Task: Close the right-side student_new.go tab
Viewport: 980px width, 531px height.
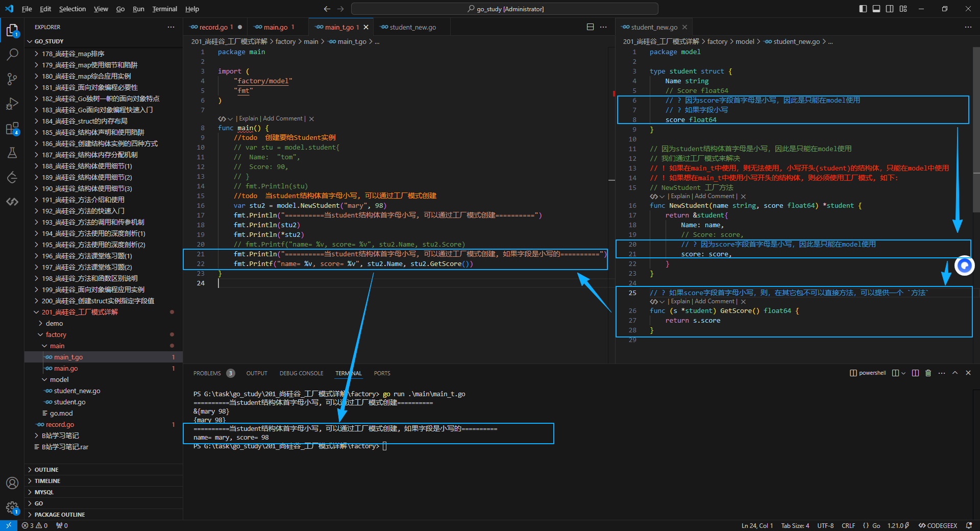Action: coord(684,27)
